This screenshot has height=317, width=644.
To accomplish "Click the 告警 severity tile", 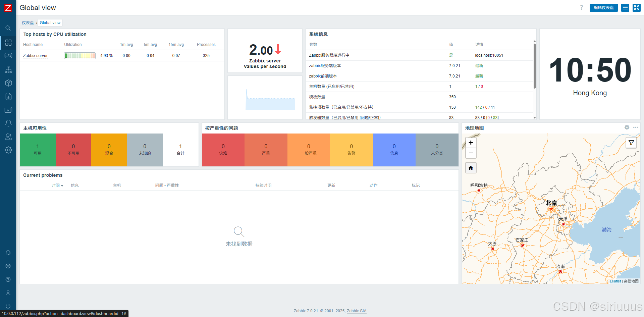I will click(x=352, y=150).
